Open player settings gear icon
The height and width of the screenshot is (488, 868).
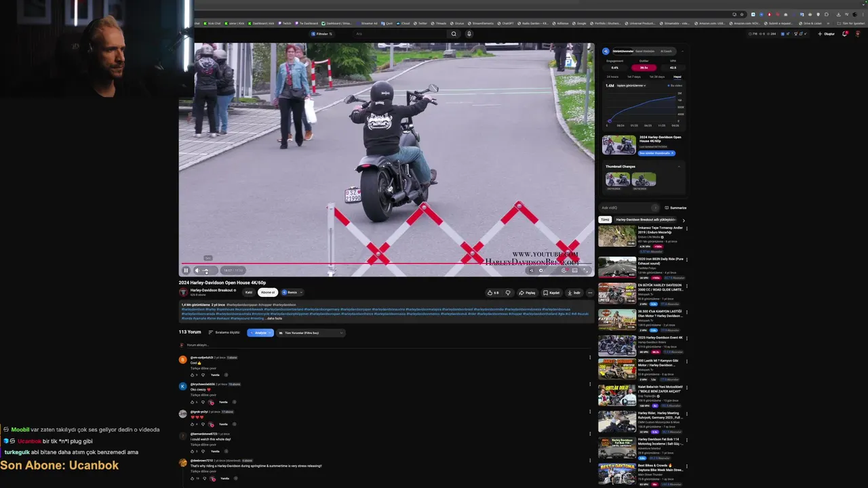pos(564,270)
